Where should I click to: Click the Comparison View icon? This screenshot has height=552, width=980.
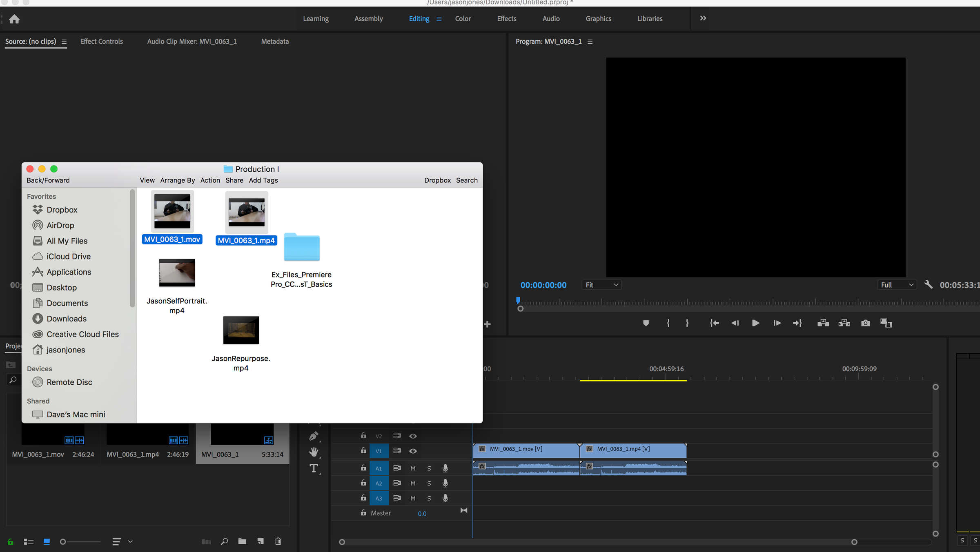pyautogui.click(x=886, y=323)
